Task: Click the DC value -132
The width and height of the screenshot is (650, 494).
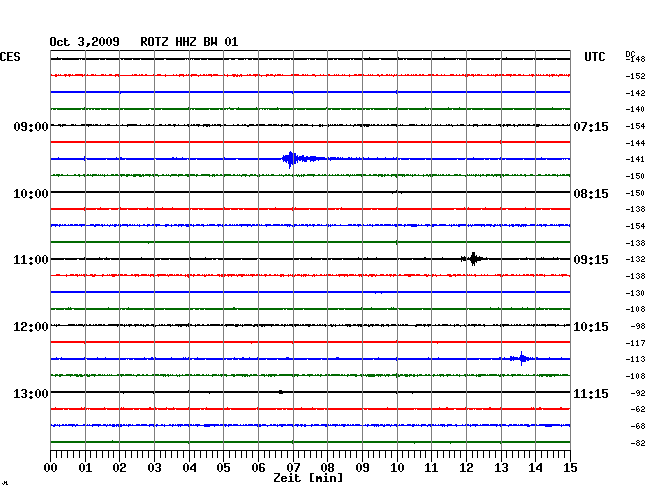Action: pos(636,259)
